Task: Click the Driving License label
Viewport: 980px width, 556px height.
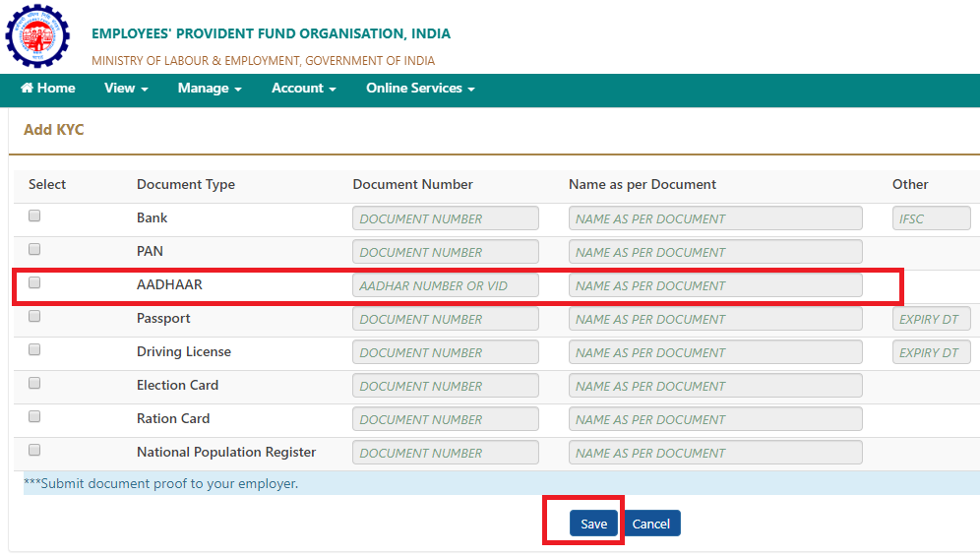Action: [184, 351]
